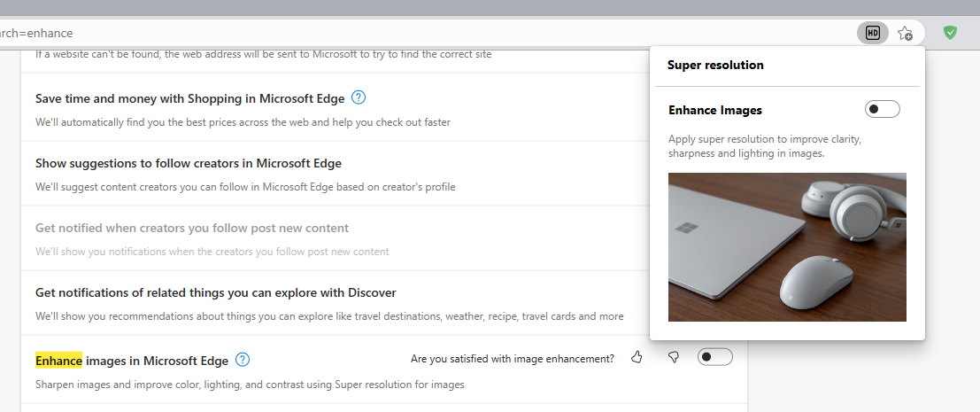Click the greyed-out Get notified when creators post setting
This screenshot has width=980, height=412.
pyautogui.click(x=192, y=228)
